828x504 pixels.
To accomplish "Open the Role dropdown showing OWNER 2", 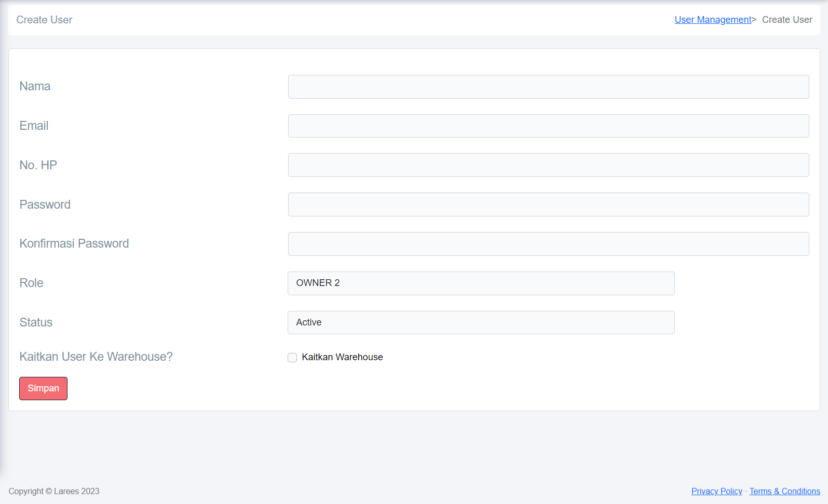I will [481, 283].
